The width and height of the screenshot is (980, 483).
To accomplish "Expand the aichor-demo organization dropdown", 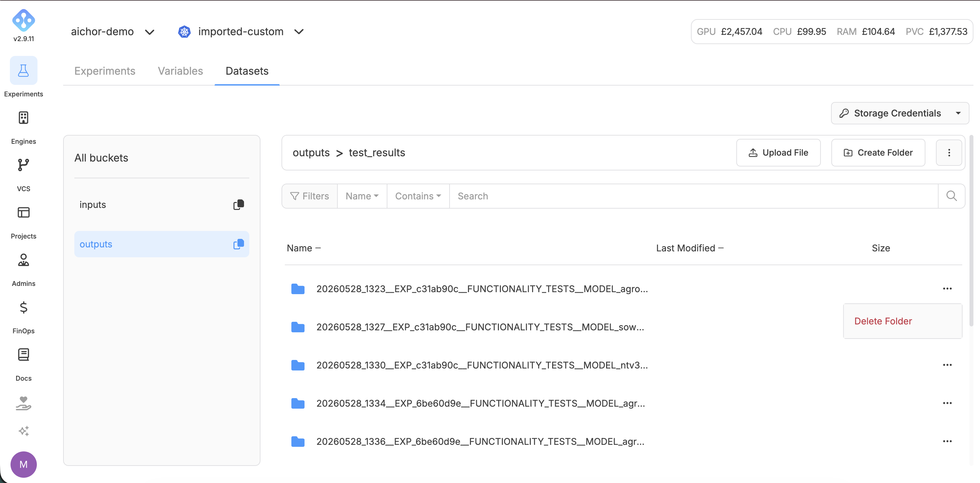I will point(150,32).
